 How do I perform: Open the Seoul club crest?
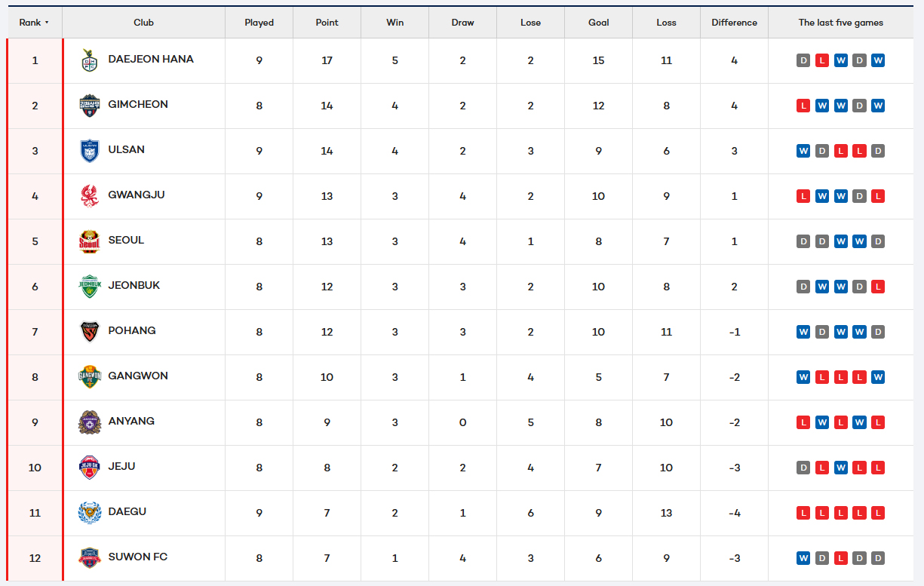pyautogui.click(x=89, y=241)
